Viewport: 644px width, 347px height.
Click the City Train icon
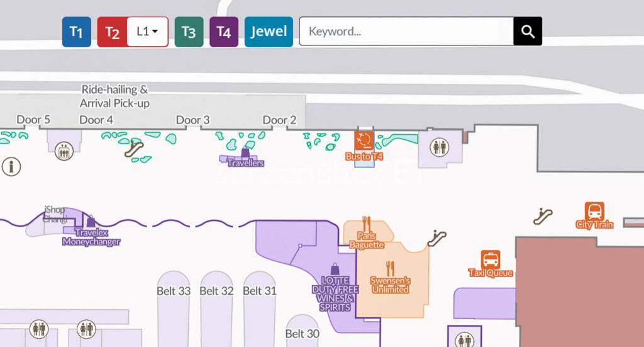595,212
